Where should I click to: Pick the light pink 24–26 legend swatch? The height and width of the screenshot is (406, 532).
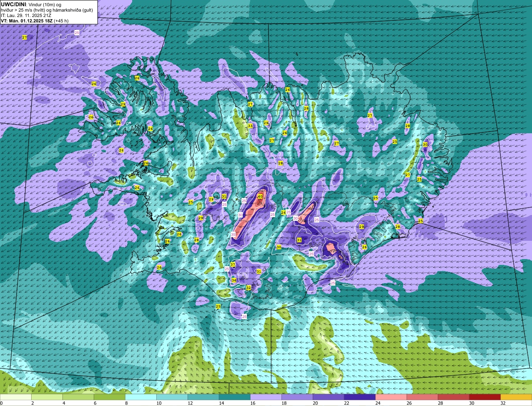click(x=391, y=397)
